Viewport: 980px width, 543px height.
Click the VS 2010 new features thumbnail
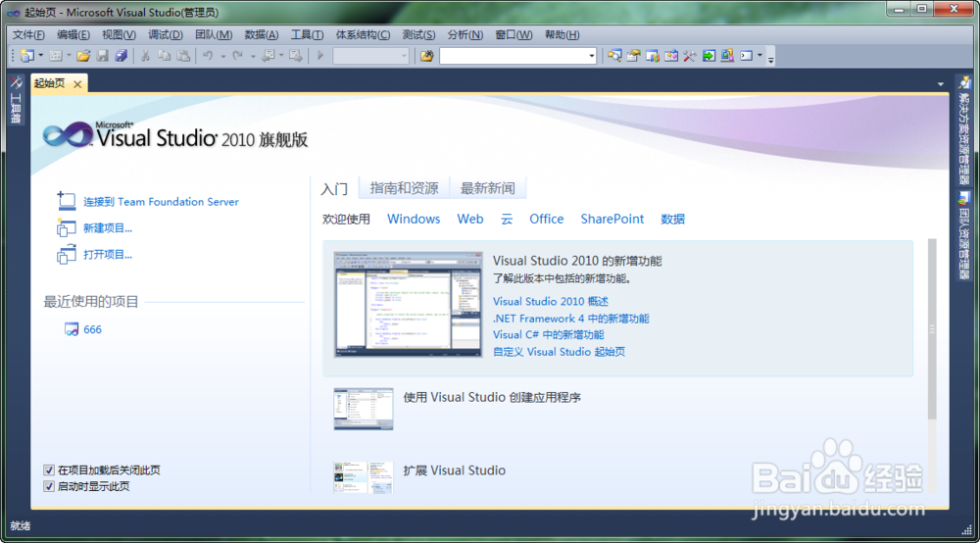tap(408, 304)
